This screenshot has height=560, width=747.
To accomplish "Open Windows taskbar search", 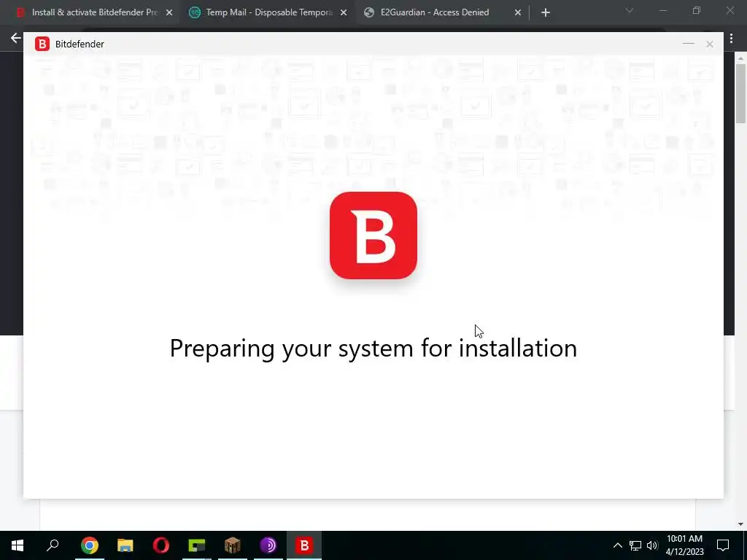I will [x=53, y=545].
